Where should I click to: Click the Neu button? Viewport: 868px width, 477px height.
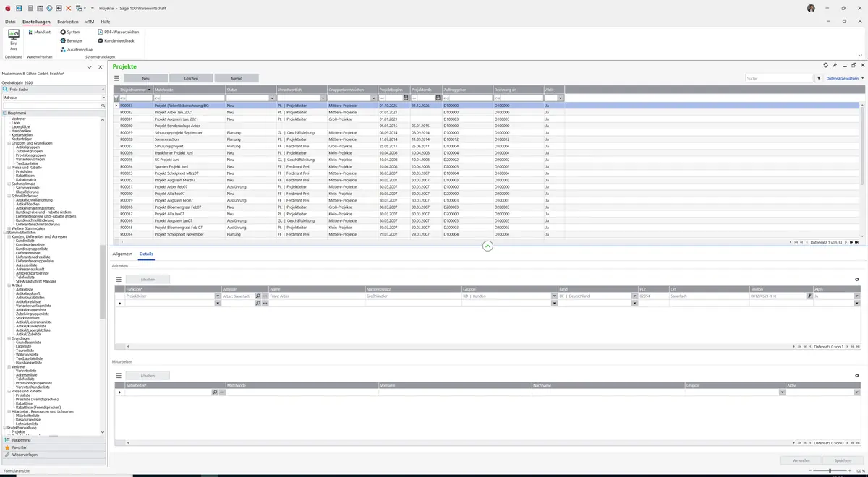click(x=145, y=78)
